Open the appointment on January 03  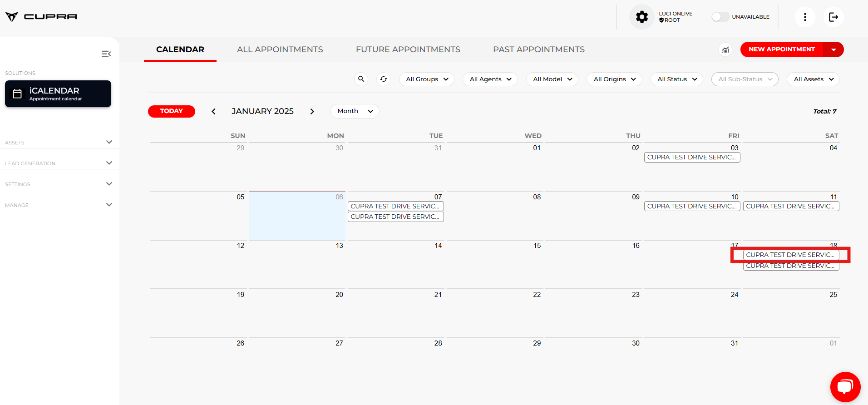click(691, 158)
